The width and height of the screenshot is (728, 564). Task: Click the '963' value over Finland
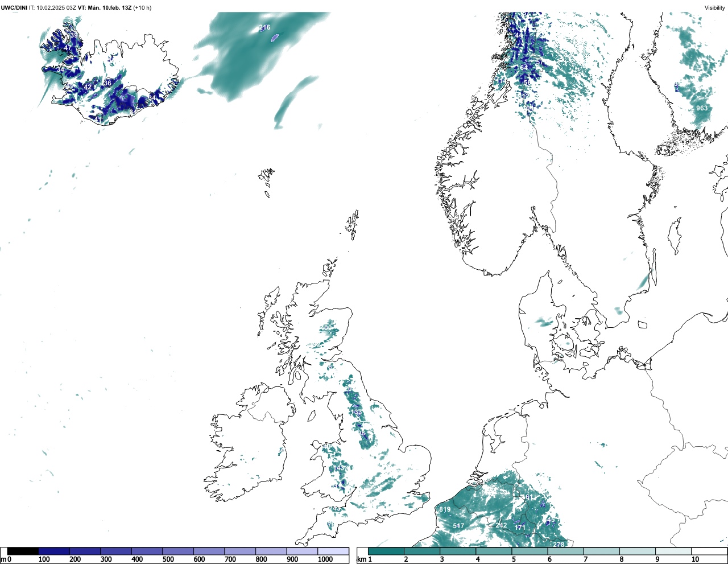click(702, 108)
